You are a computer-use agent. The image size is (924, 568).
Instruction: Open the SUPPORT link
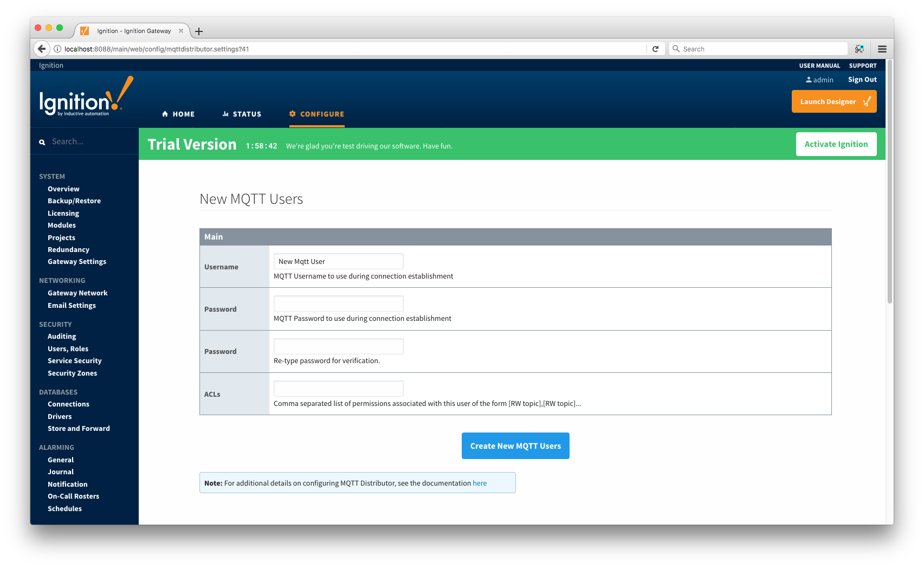[x=863, y=66]
